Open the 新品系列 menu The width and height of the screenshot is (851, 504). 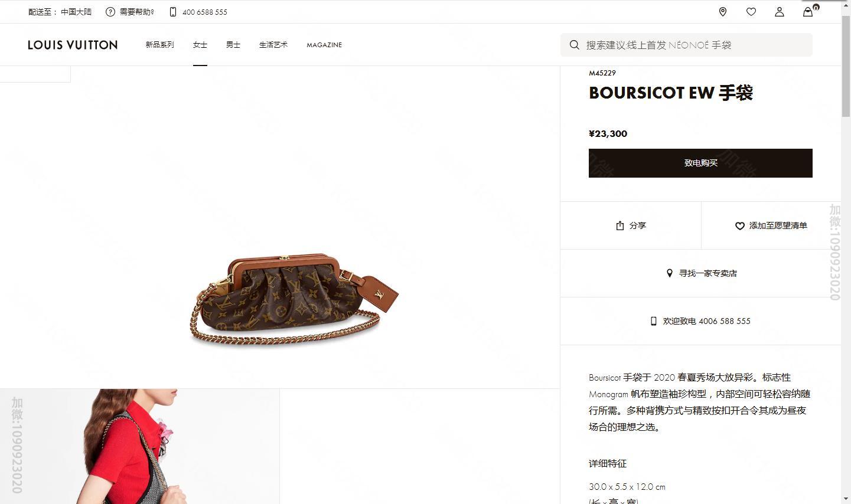click(160, 45)
